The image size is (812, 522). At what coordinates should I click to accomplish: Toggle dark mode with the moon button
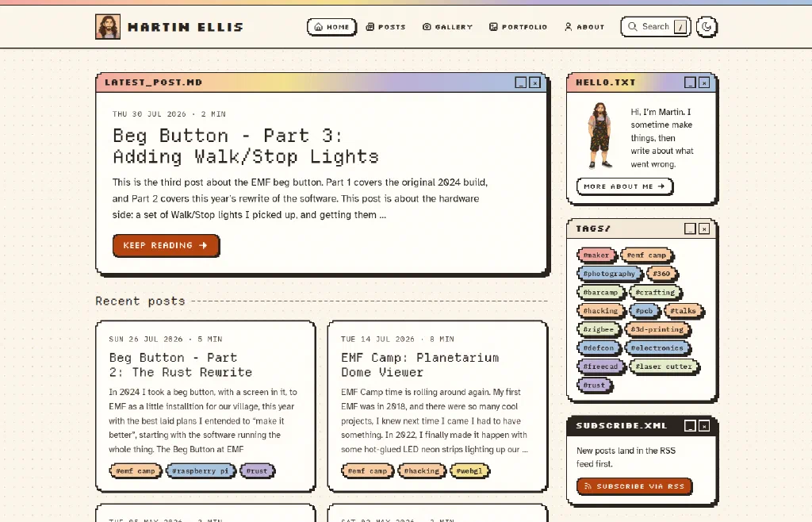[707, 27]
